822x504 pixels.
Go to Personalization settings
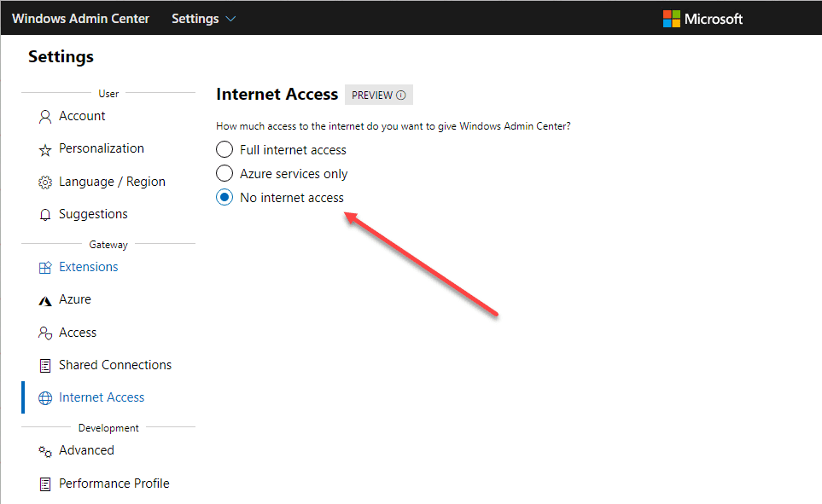102,148
